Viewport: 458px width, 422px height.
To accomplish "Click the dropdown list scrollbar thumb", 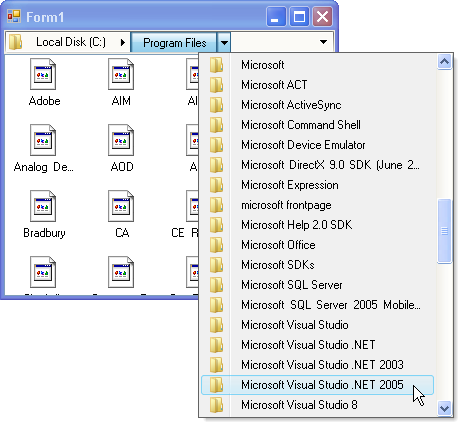I will click(x=444, y=231).
